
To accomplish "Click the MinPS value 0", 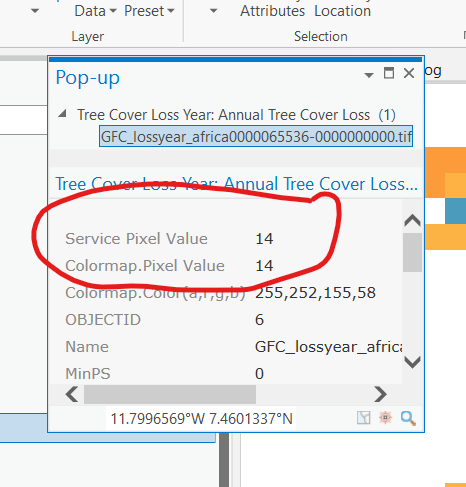I will (259, 374).
